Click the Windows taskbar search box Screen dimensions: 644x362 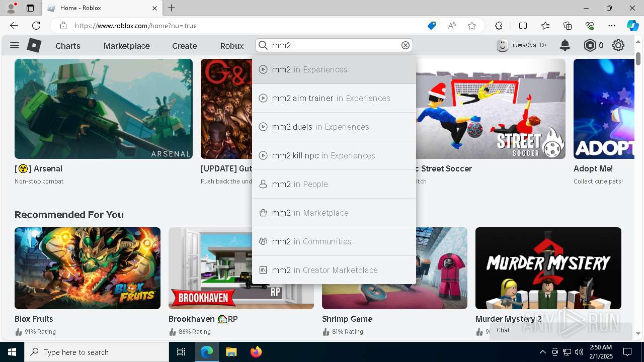(97, 352)
